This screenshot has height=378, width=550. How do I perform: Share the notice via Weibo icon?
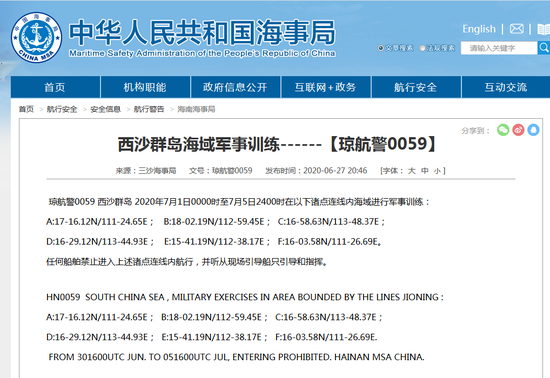[x=518, y=130]
